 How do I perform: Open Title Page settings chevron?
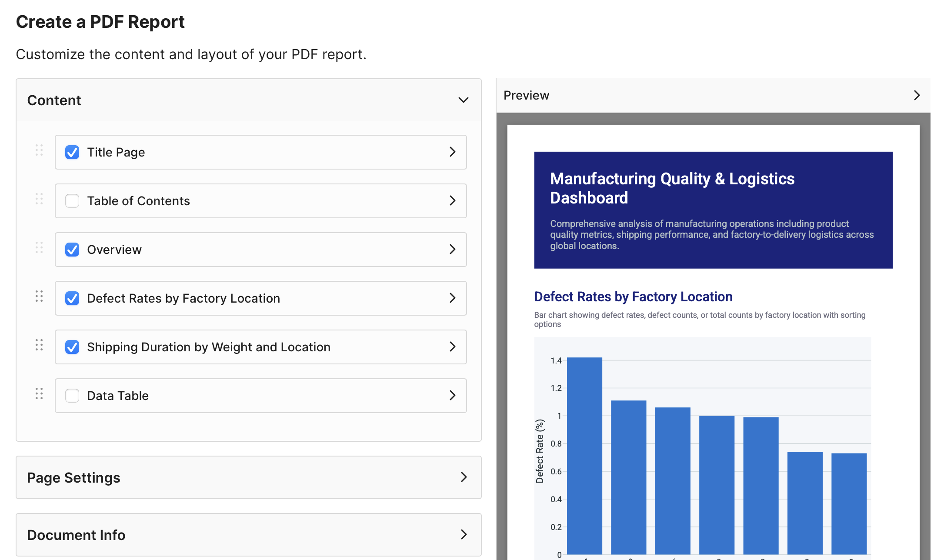point(452,152)
